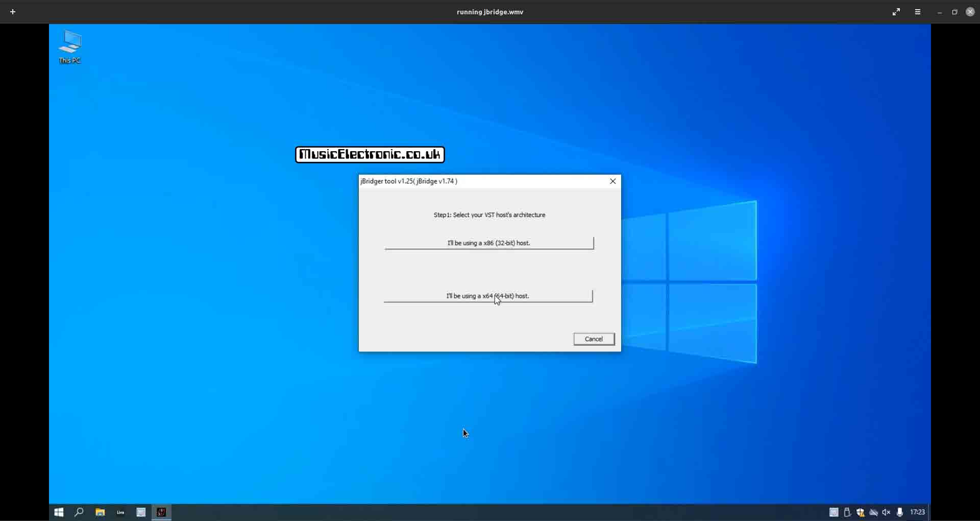
Task: Open the taskbar search magnifier
Action: coord(79,512)
